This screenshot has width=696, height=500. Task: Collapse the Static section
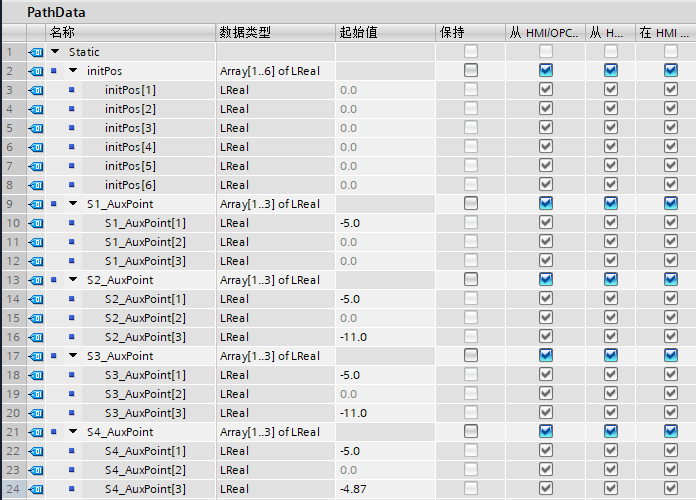pos(55,52)
